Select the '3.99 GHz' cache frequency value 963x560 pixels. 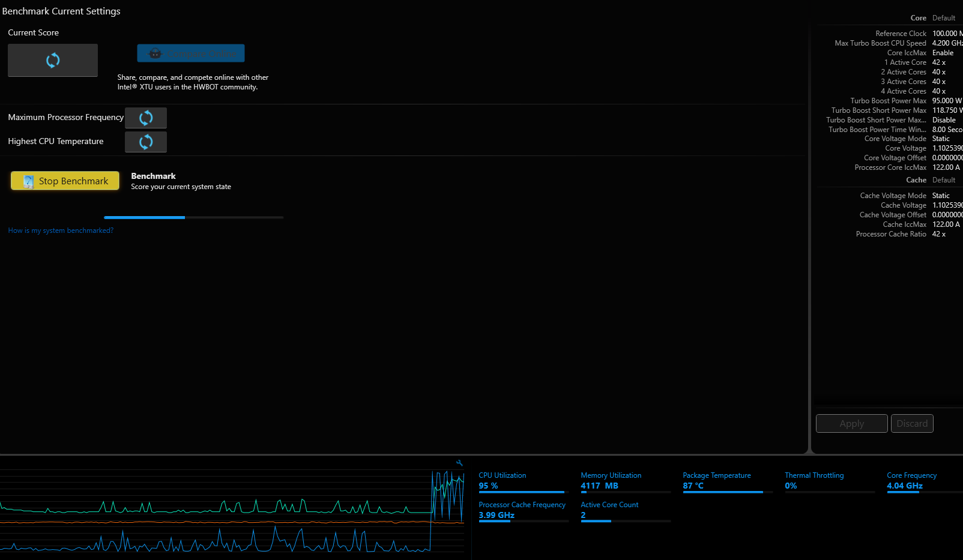pyautogui.click(x=497, y=515)
